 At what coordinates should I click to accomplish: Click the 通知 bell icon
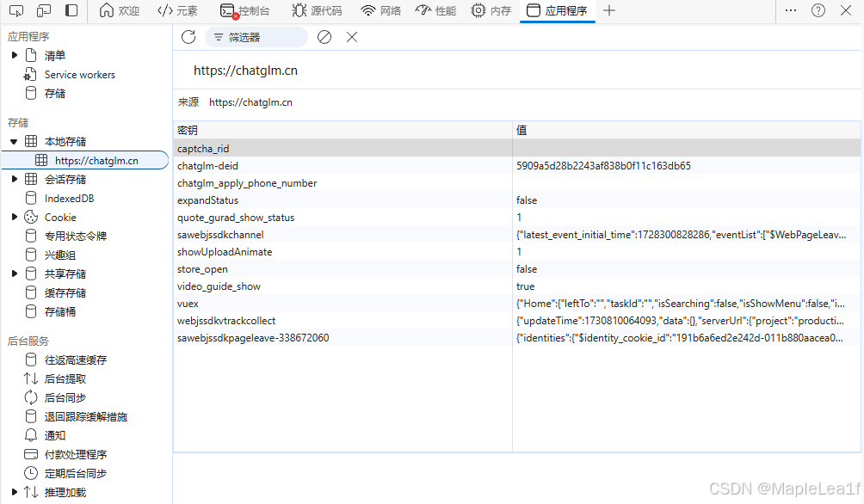[31, 435]
